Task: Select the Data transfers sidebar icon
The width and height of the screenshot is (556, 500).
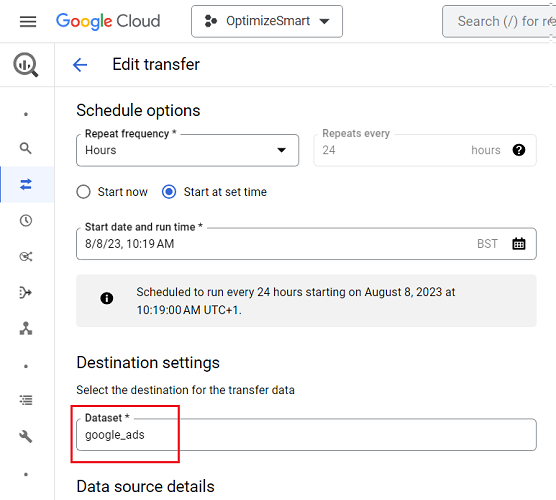Action: pos(26,184)
